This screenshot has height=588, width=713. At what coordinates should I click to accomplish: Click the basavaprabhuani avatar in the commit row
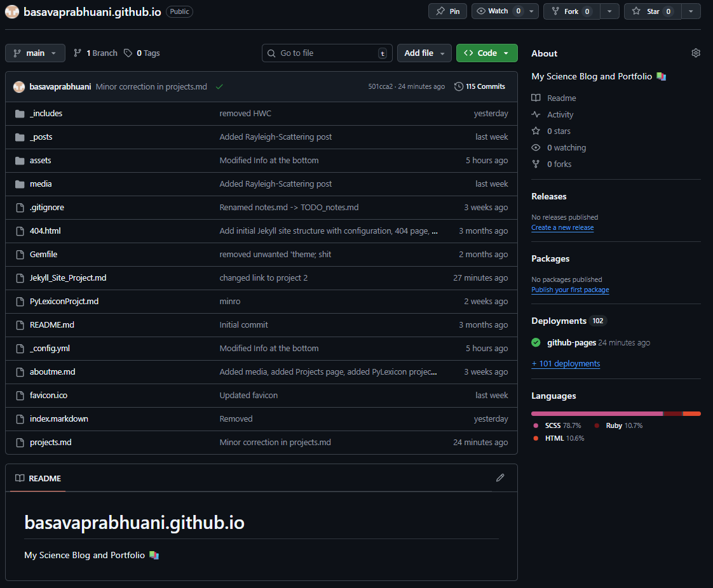click(19, 86)
